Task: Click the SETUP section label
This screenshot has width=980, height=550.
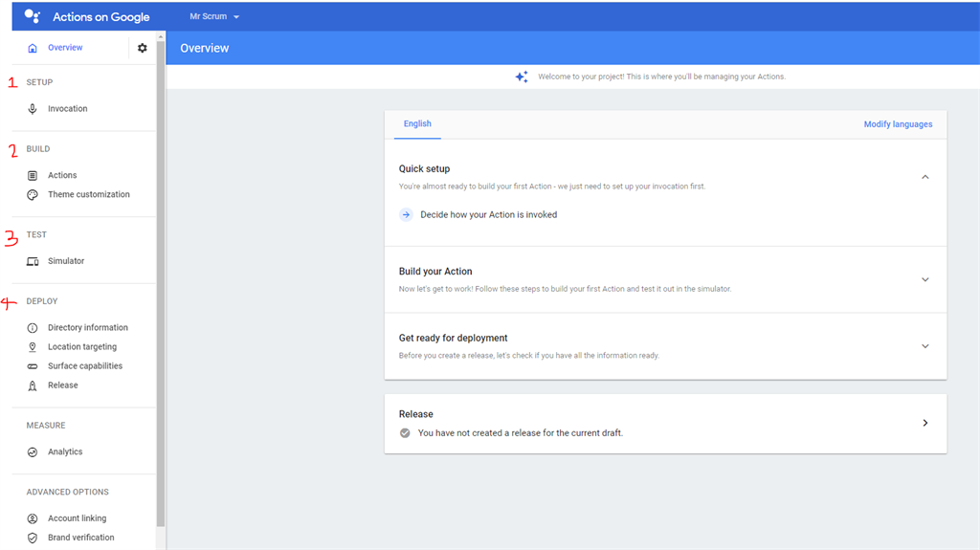Action: [x=39, y=82]
